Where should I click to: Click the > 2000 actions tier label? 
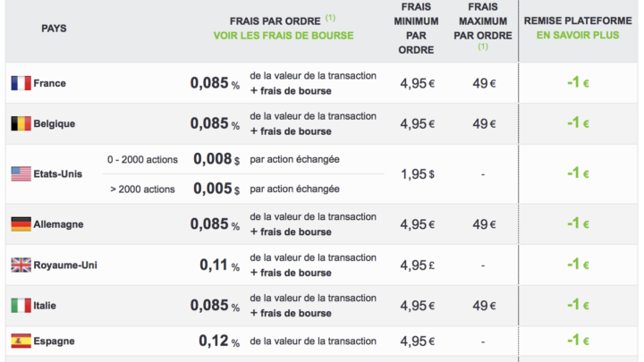[142, 189]
